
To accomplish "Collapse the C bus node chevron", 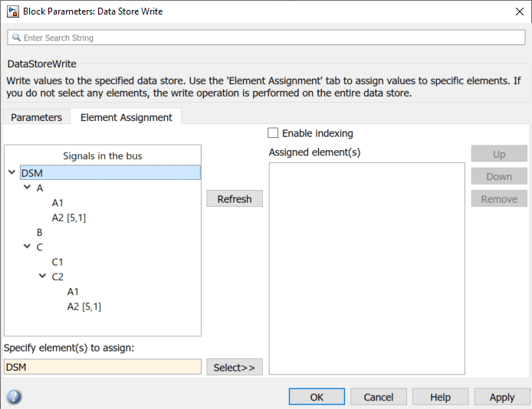I will pos(27,247).
